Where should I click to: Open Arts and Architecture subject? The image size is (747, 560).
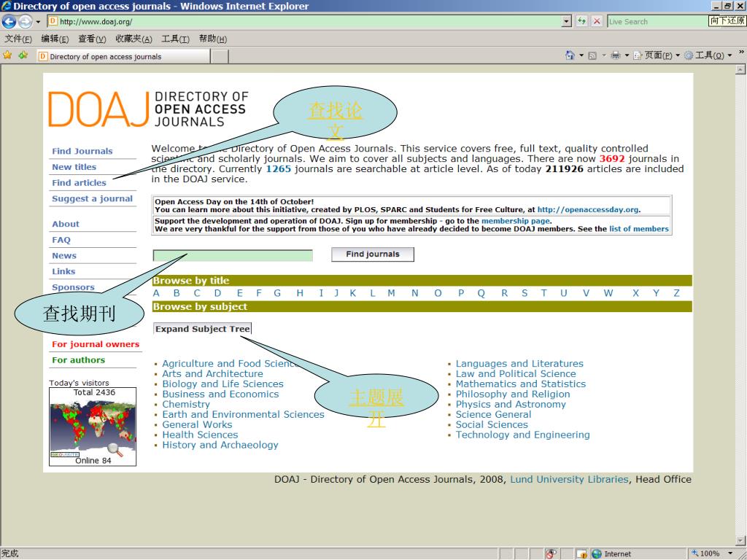212,374
